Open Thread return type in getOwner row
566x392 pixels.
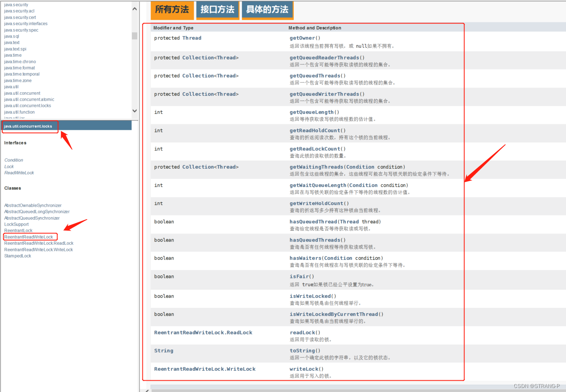coord(192,38)
